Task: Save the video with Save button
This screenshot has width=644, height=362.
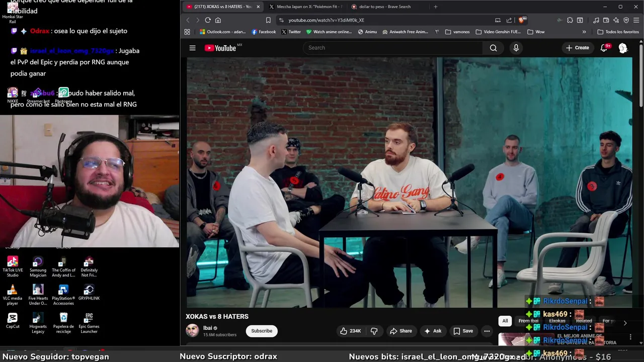Action: tap(463, 331)
